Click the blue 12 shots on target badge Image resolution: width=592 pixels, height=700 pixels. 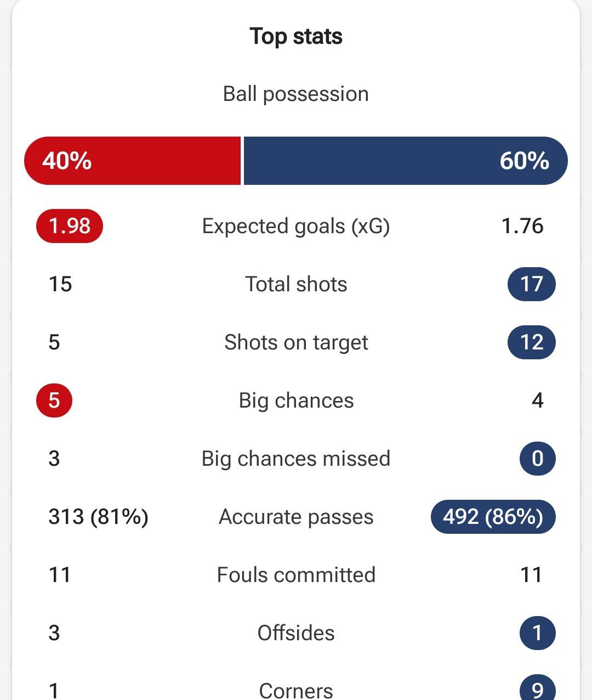click(x=532, y=342)
